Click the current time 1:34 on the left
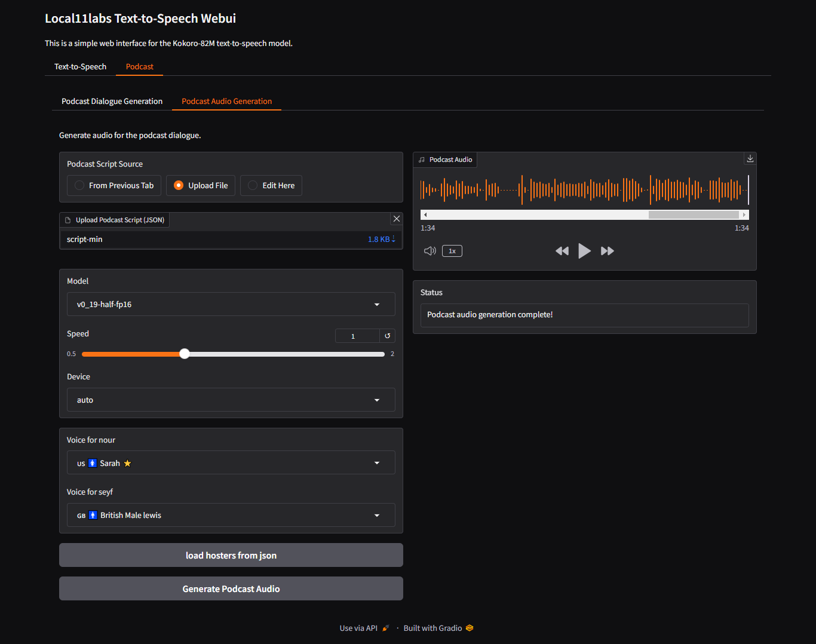816x644 pixels. tap(428, 228)
